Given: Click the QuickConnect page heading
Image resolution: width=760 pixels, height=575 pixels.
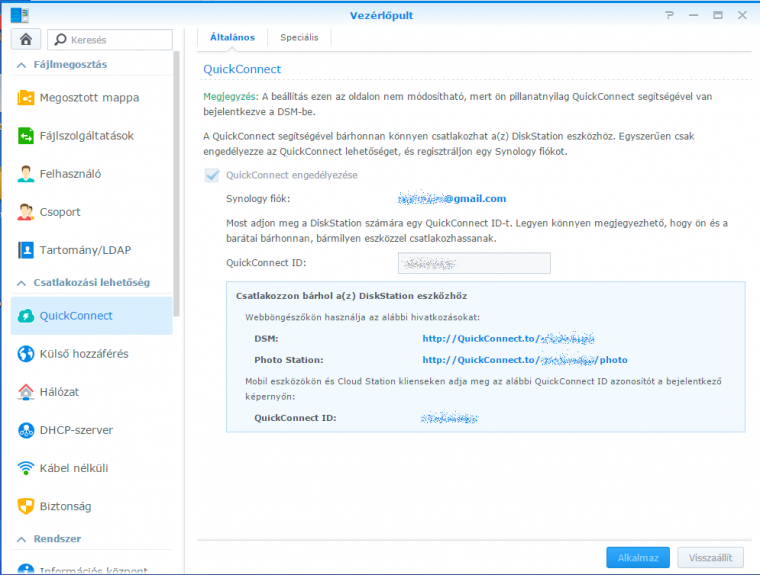Looking at the screenshot, I should (x=242, y=69).
